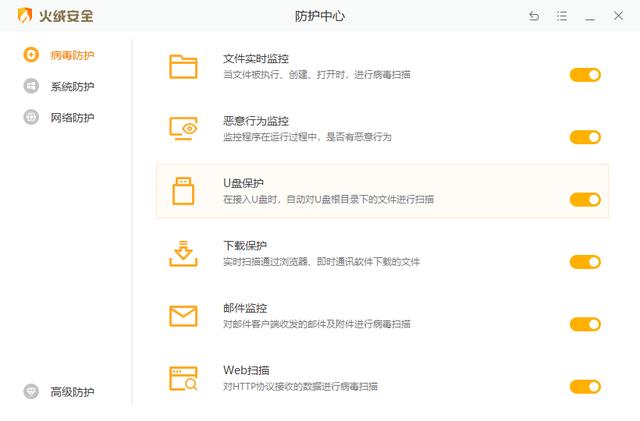
Task: Click the folder icon for 文件实时监控
Action: tap(183, 66)
